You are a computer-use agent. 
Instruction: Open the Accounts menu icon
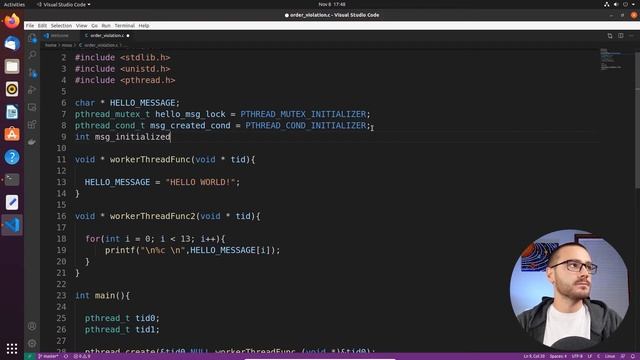[32, 326]
